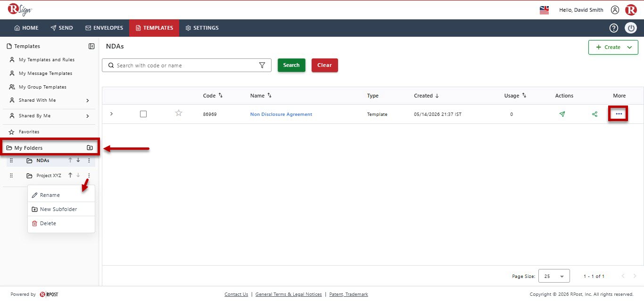Tick the checkbox for template 86969
Viewport: 644px width, 301px height.
click(143, 114)
